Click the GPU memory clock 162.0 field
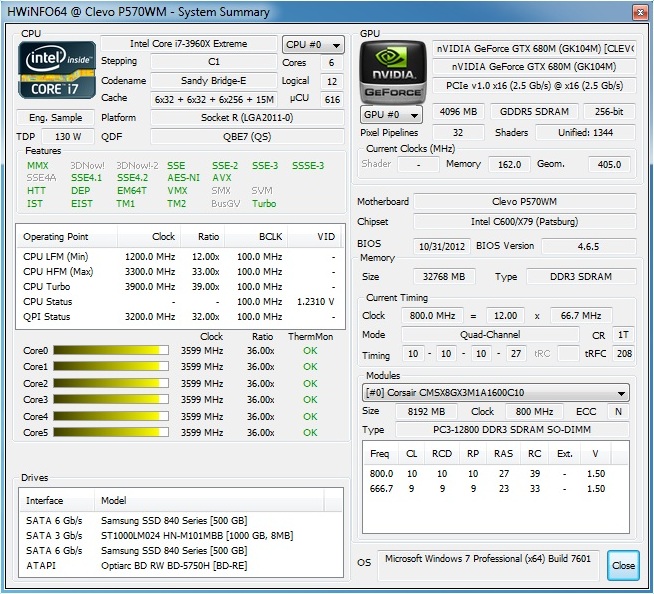Image resolution: width=654 pixels, height=594 pixels. (510, 164)
